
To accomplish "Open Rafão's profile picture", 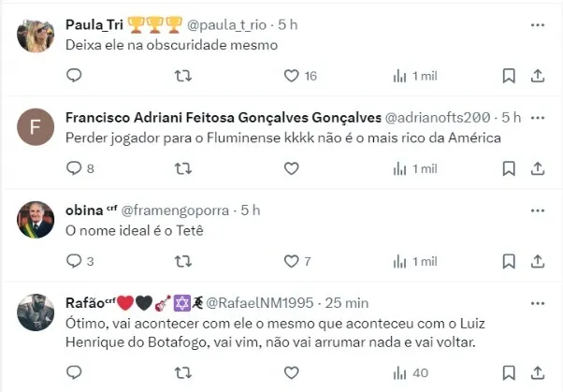I will click(x=36, y=312).
